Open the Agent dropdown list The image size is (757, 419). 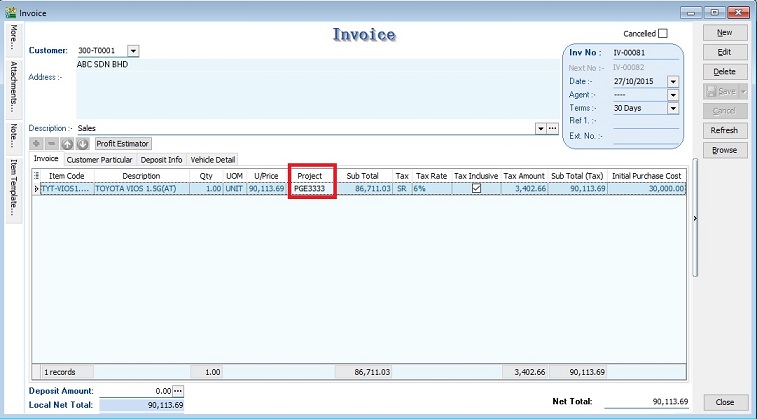tap(673, 95)
